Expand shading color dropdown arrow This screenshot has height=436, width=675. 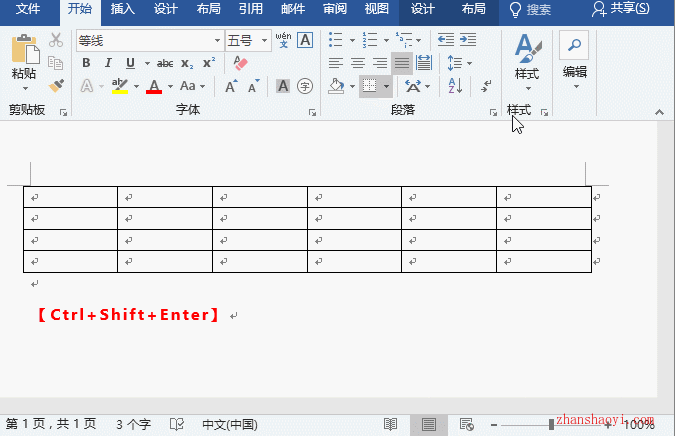tap(352, 87)
